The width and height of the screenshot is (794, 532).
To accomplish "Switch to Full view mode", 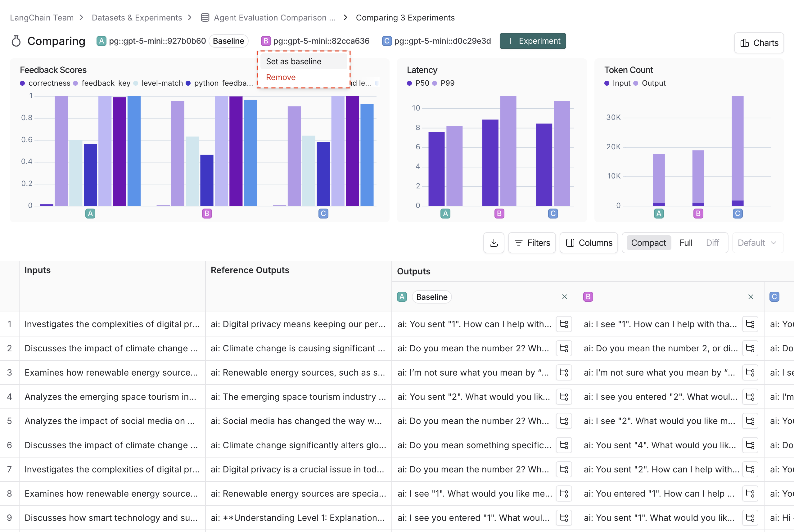I will [x=685, y=243].
